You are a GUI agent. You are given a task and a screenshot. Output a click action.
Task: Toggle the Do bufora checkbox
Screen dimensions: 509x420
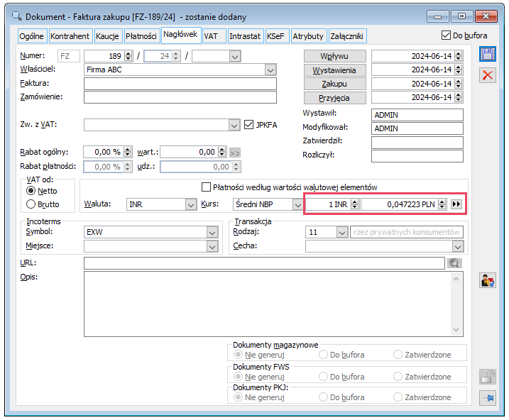coord(446,35)
